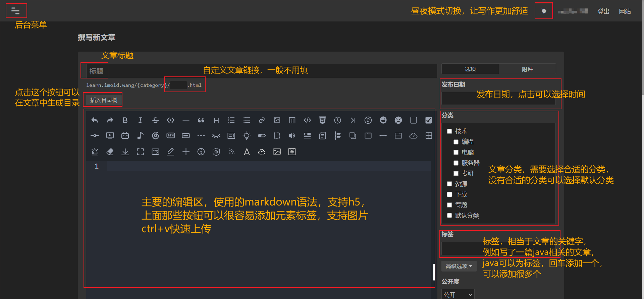Insert a code block with the </> icon

[x=307, y=120]
